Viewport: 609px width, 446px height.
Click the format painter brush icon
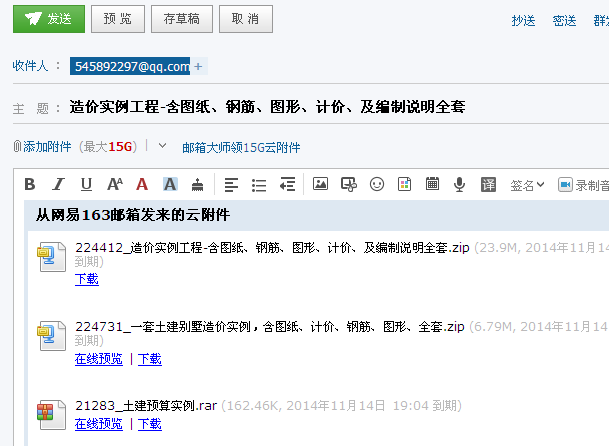pyautogui.click(x=197, y=185)
